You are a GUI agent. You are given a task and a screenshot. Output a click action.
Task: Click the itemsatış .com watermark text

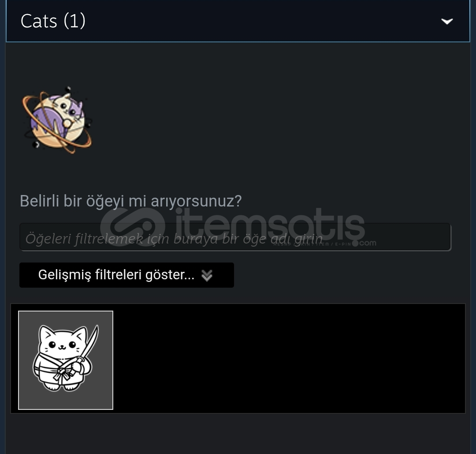(x=368, y=243)
